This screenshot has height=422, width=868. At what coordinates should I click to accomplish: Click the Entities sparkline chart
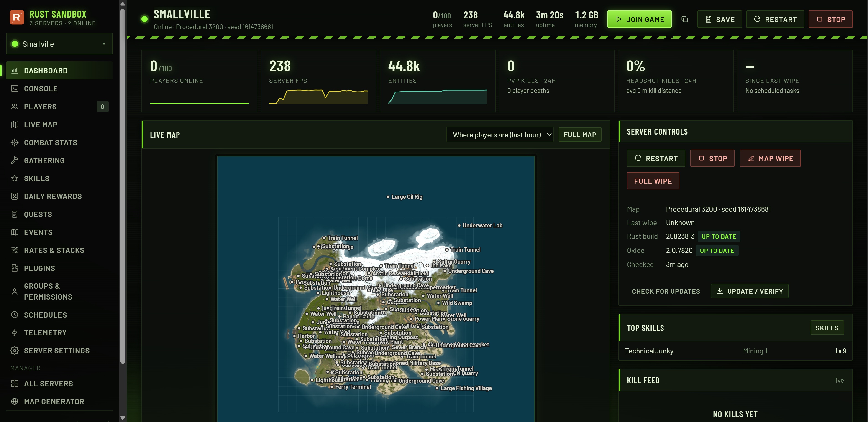point(437,97)
